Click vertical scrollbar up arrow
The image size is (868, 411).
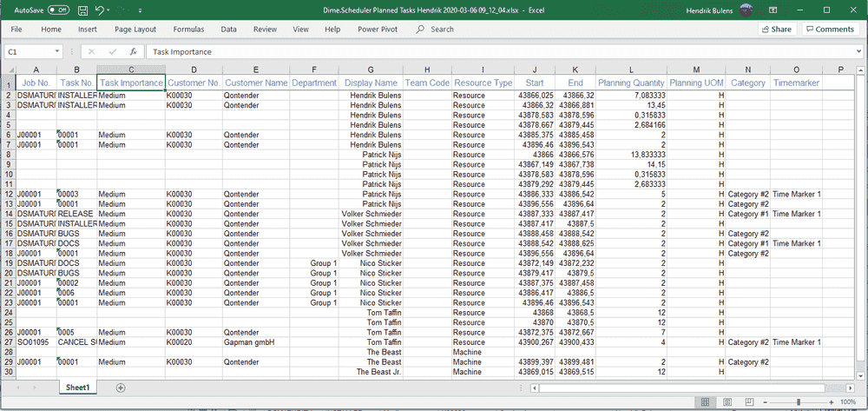pos(860,70)
